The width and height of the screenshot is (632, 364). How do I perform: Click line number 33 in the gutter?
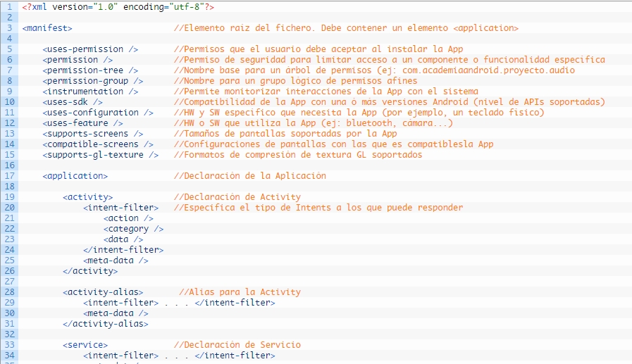[9, 345]
